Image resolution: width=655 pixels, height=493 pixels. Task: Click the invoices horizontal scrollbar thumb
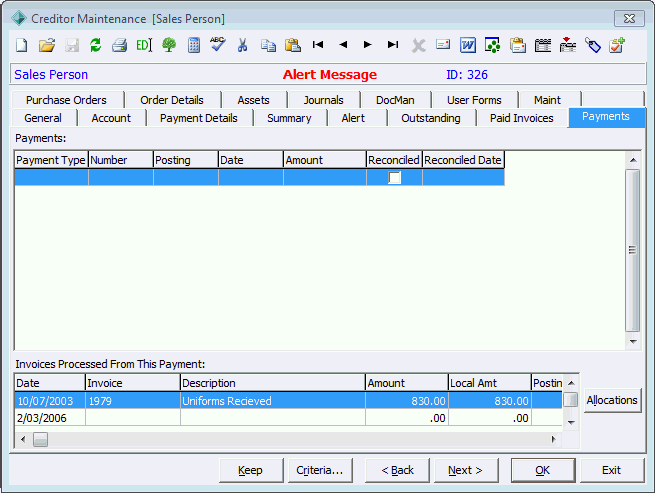(x=41, y=439)
